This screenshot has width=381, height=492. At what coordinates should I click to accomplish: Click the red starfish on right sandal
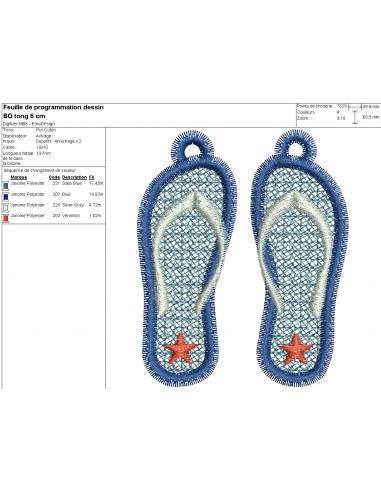[x=296, y=349]
